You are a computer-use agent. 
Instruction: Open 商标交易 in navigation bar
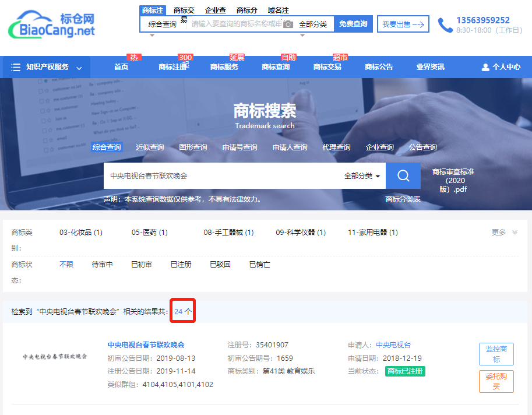click(x=327, y=67)
